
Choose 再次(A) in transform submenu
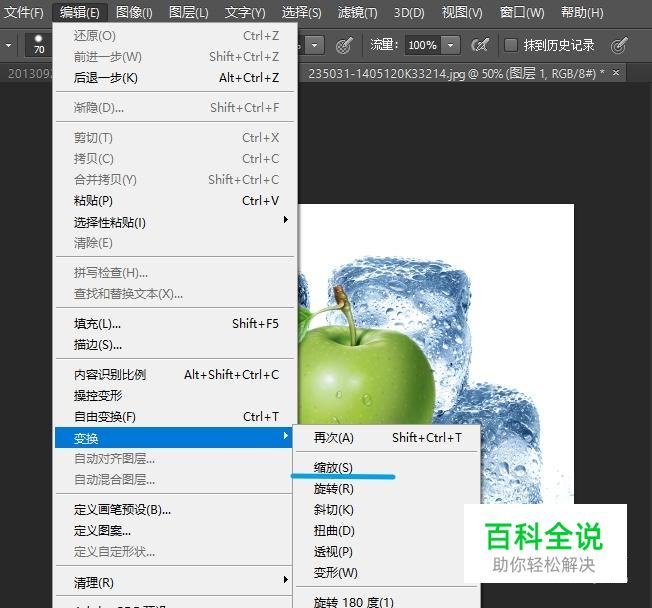(x=388, y=438)
